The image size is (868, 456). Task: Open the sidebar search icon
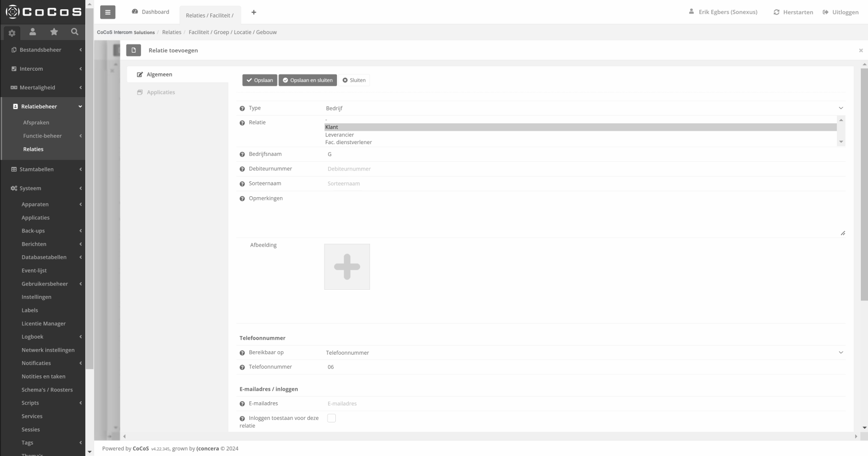click(74, 32)
